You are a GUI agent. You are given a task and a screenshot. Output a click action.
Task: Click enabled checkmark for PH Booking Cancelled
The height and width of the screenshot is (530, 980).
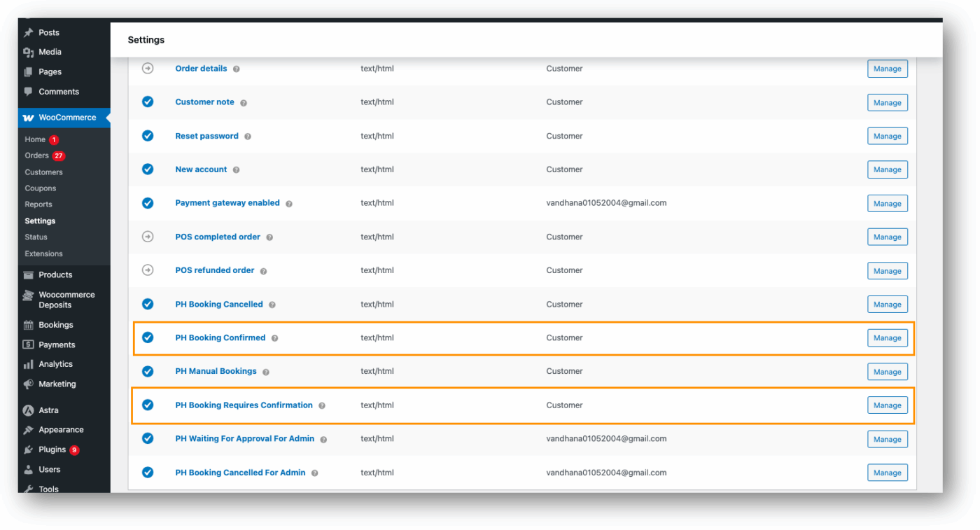pyautogui.click(x=148, y=304)
